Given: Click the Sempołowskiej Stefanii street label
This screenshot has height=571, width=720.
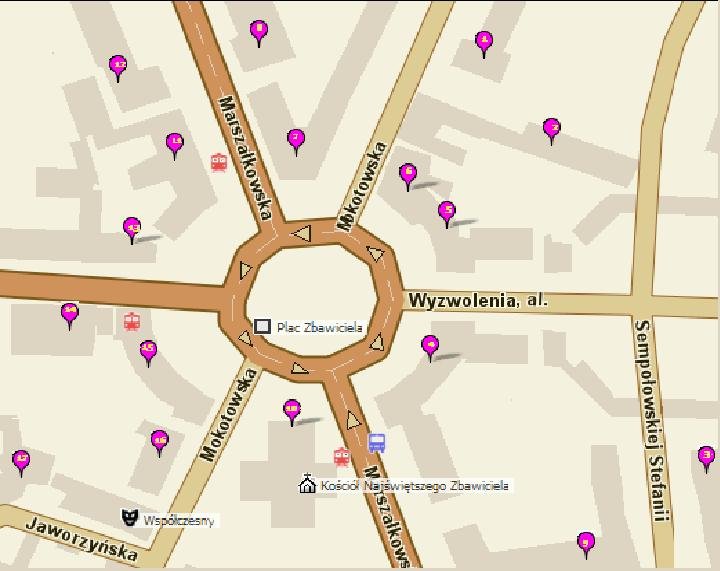Looking at the screenshot, I should pyautogui.click(x=651, y=421).
